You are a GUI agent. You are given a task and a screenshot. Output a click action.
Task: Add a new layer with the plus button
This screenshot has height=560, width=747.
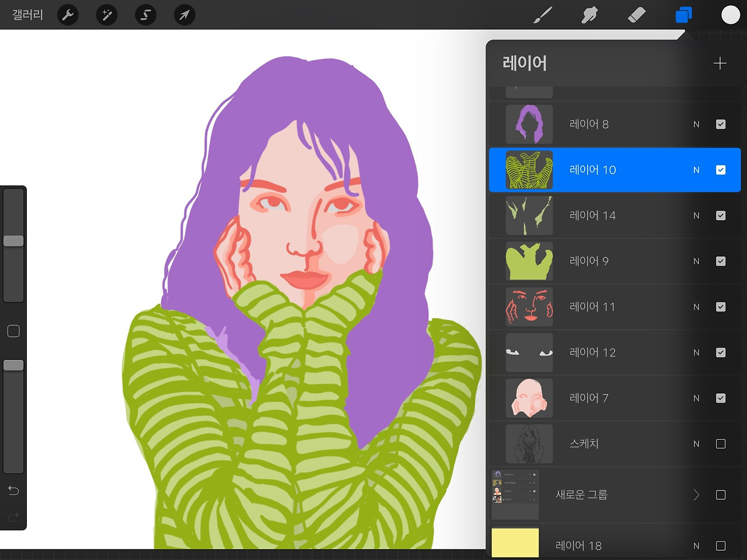[720, 63]
